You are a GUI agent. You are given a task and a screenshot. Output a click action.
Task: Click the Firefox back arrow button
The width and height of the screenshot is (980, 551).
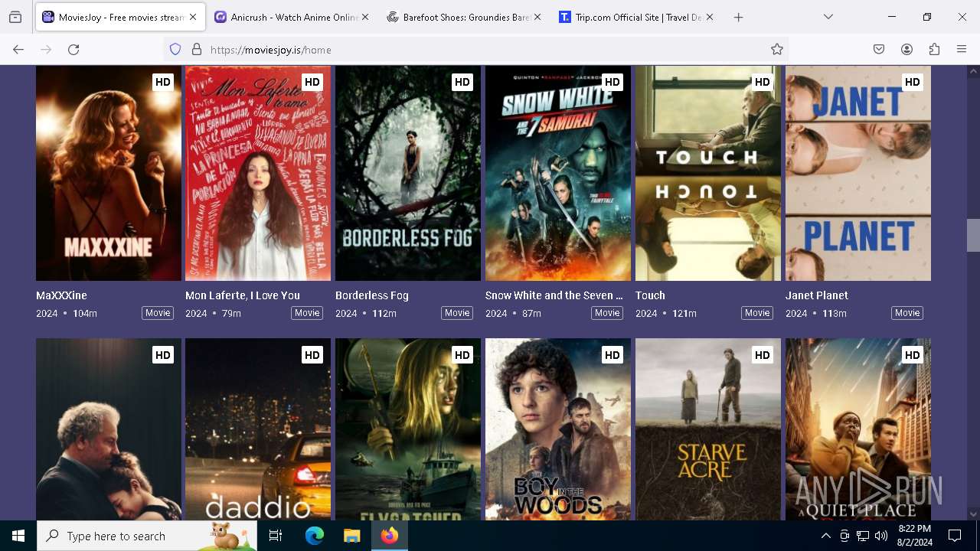pos(18,50)
